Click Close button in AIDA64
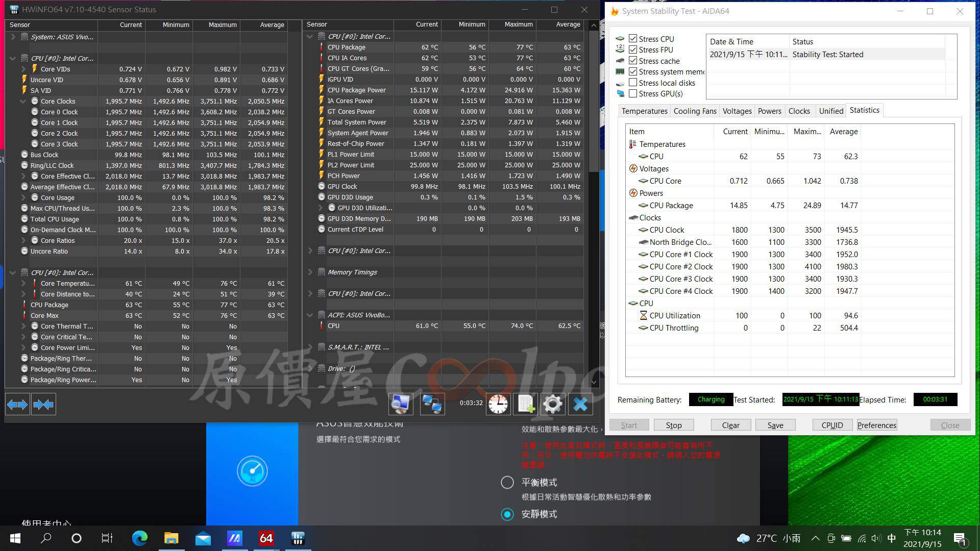 (950, 425)
